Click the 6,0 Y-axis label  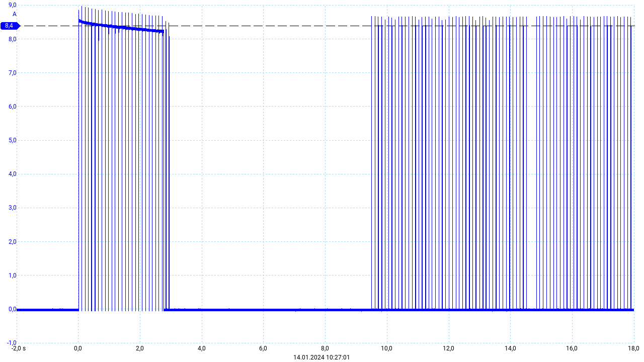tap(13, 107)
